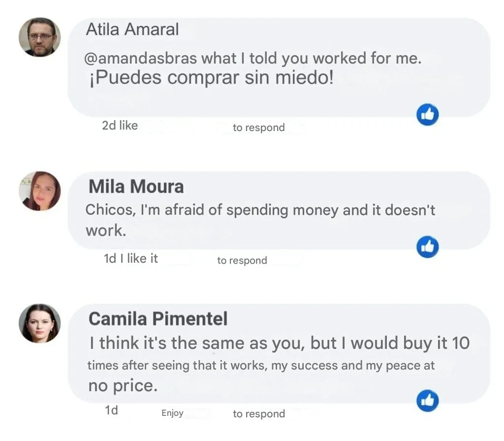Reply via "to respond" under Camila Pimentel's comment
The height and width of the screenshot is (441, 504).
coord(258,414)
